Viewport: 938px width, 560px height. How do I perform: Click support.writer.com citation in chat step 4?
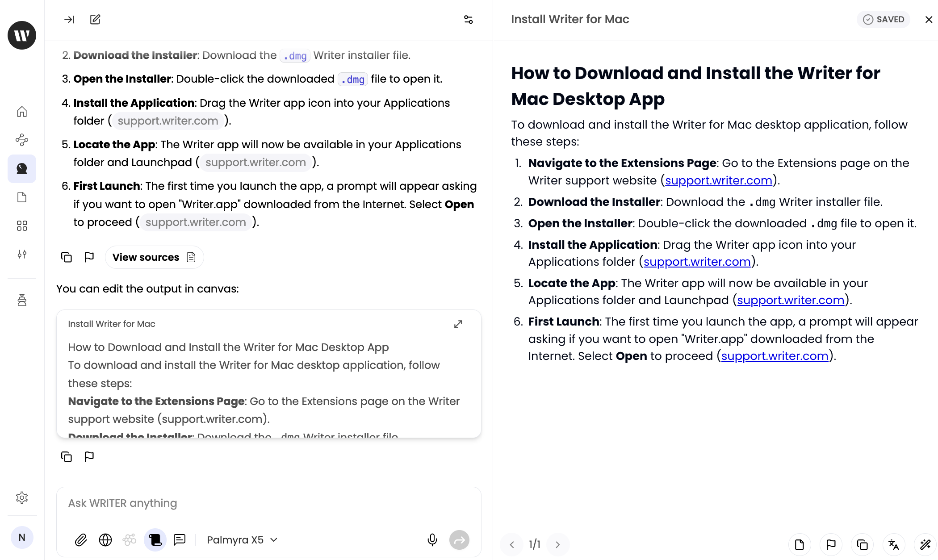[x=168, y=121]
